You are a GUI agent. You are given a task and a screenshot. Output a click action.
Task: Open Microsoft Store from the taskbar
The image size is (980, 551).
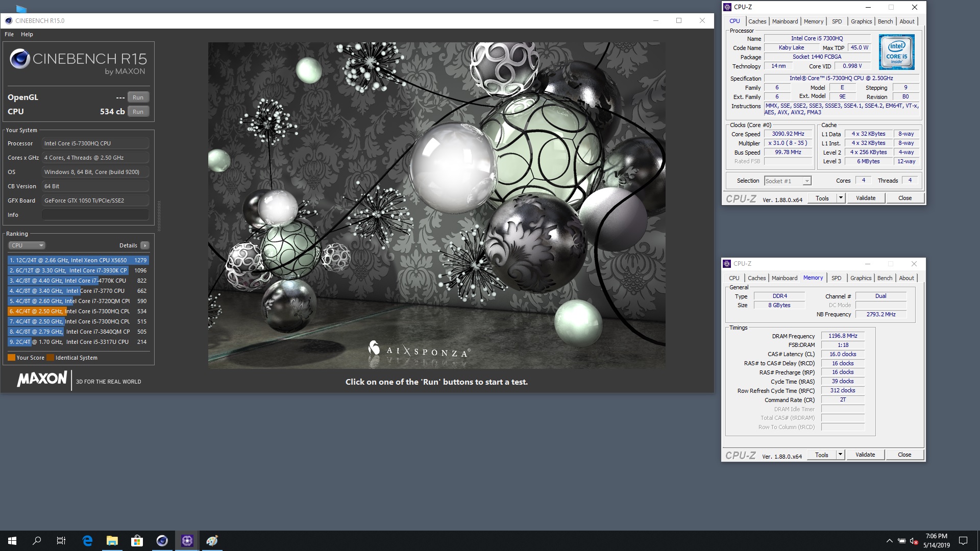click(137, 541)
